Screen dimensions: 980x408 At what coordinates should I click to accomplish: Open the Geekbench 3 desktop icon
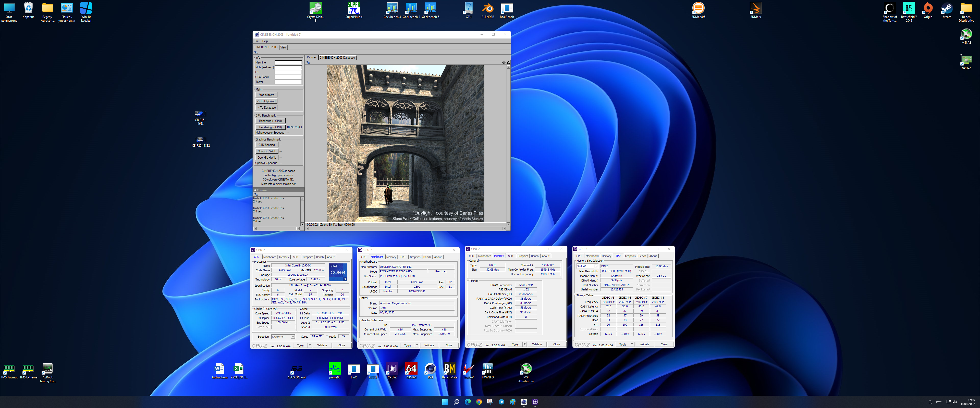(x=392, y=10)
